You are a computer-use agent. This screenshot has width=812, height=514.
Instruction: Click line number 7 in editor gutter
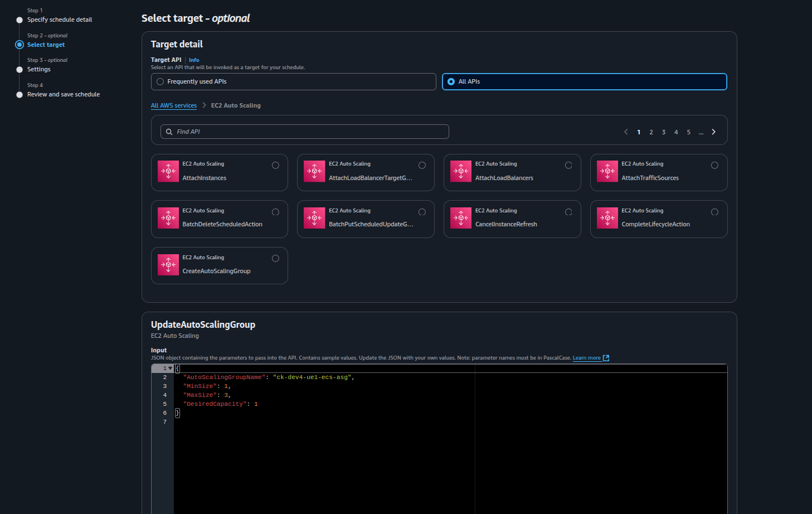coord(164,422)
